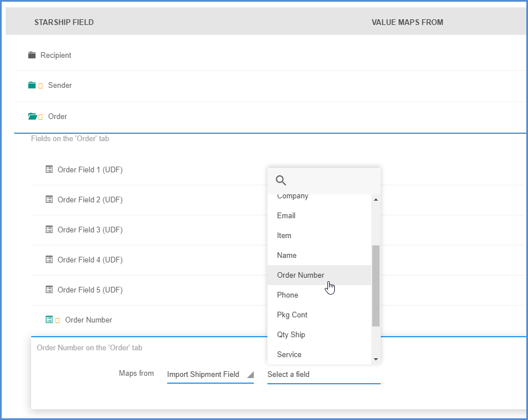Screen dimensions: 528x420
Task: Choose Email from the field list
Action: tap(286, 215)
